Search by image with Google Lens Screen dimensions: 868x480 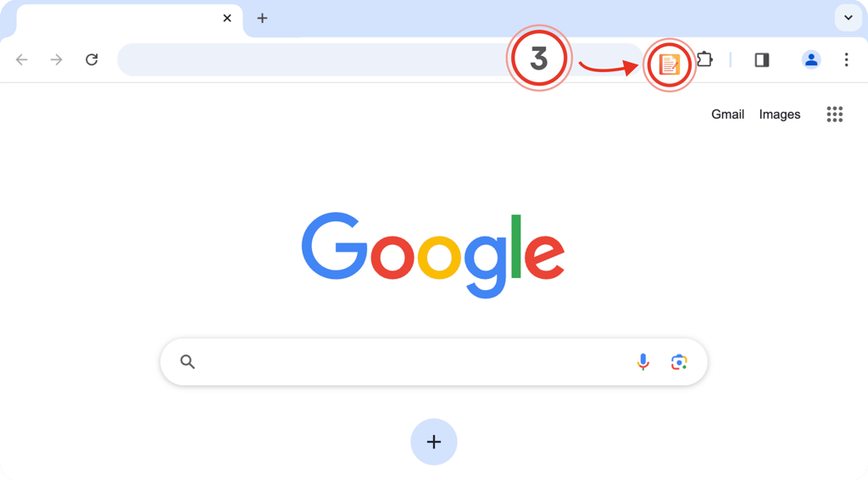(679, 362)
